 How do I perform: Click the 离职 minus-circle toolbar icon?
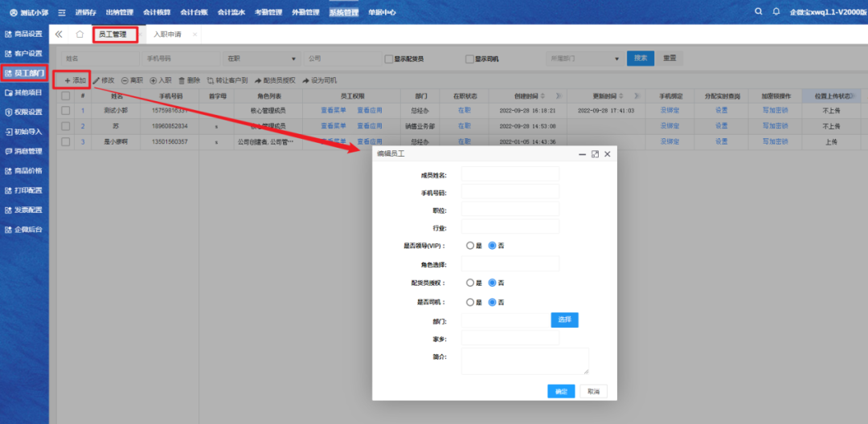(x=125, y=80)
